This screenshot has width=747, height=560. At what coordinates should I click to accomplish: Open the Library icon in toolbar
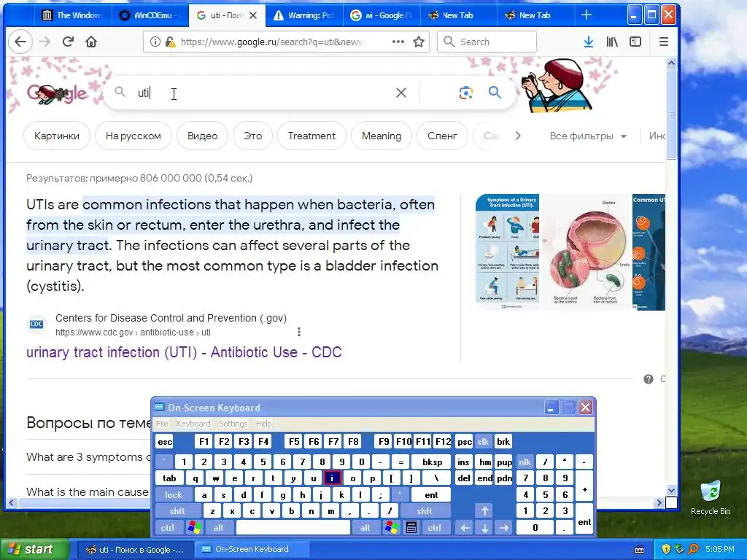coord(612,42)
